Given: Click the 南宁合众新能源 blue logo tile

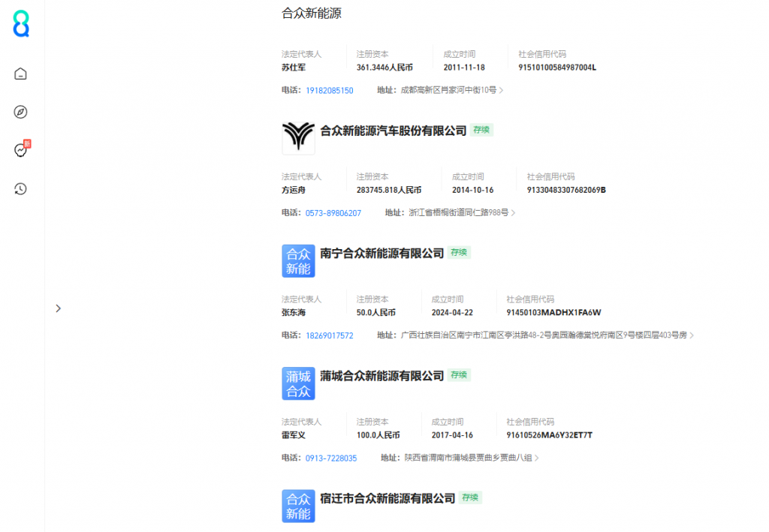Looking at the screenshot, I should 298,261.
